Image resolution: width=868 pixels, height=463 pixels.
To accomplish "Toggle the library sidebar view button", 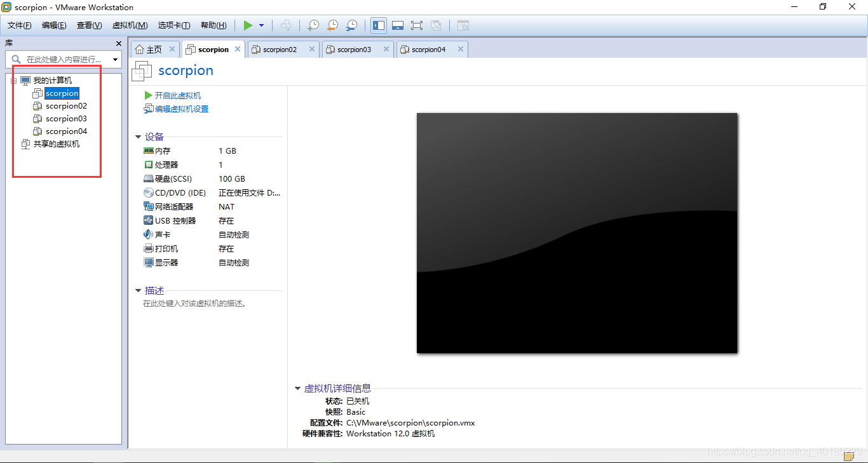I will pyautogui.click(x=379, y=25).
